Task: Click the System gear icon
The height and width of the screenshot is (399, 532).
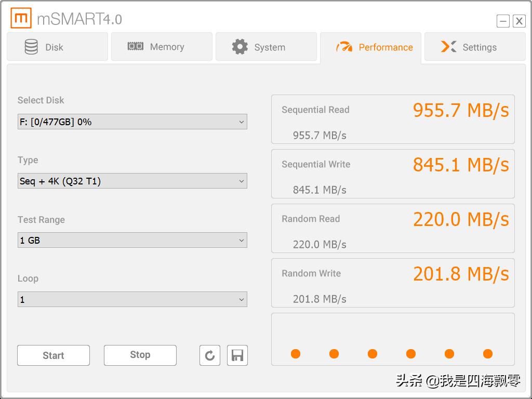Action: (x=240, y=47)
